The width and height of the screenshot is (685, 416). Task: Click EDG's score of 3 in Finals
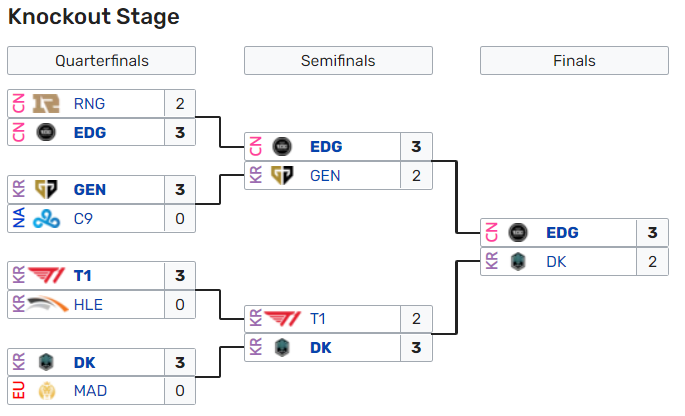651,233
